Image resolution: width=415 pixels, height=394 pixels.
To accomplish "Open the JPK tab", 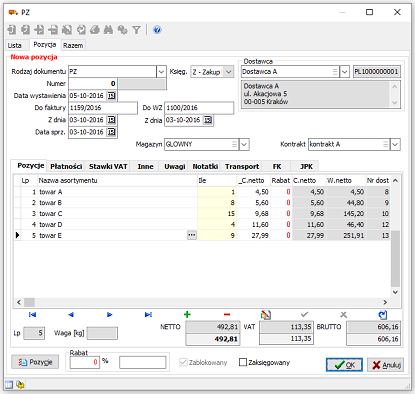I will coord(306,166).
